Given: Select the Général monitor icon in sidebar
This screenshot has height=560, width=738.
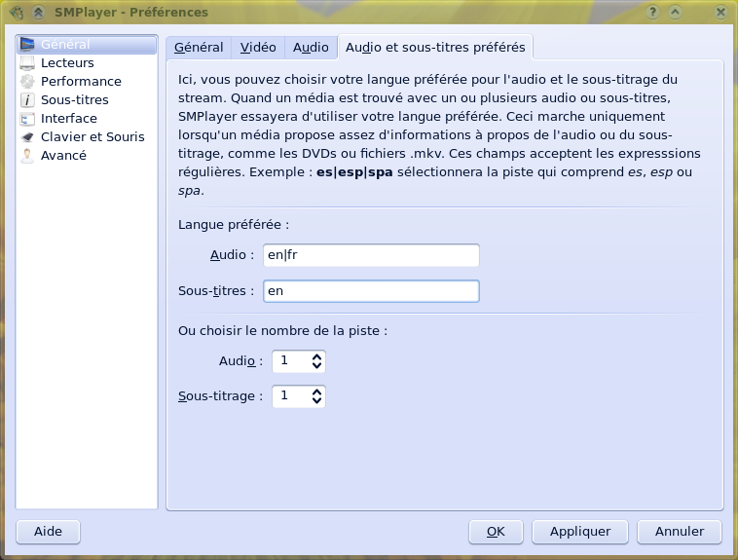Looking at the screenshot, I should (x=28, y=45).
